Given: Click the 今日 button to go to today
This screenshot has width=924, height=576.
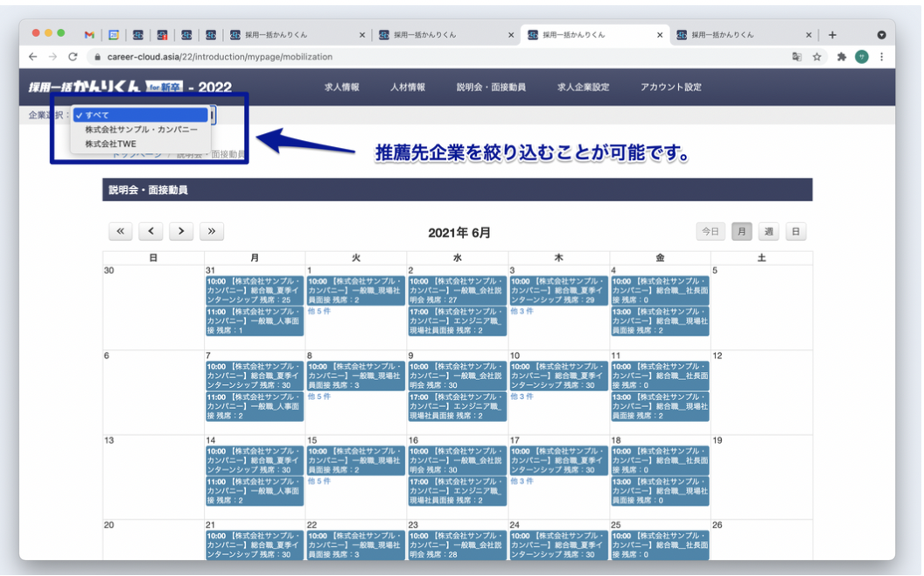Looking at the screenshot, I should [x=710, y=231].
